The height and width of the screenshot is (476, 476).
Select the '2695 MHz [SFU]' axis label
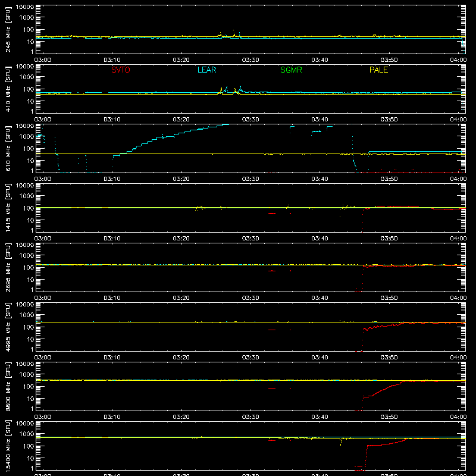click(x=8, y=268)
